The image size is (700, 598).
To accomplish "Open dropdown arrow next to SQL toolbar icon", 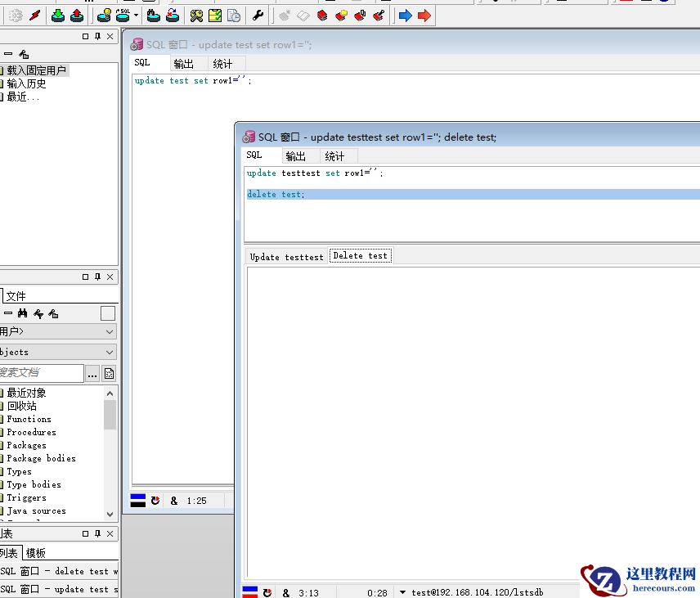I will coord(136,16).
